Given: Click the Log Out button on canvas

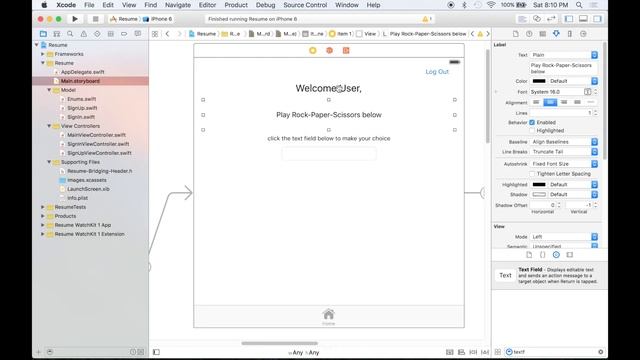Looking at the screenshot, I should pyautogui.click(x=437, y=71).
